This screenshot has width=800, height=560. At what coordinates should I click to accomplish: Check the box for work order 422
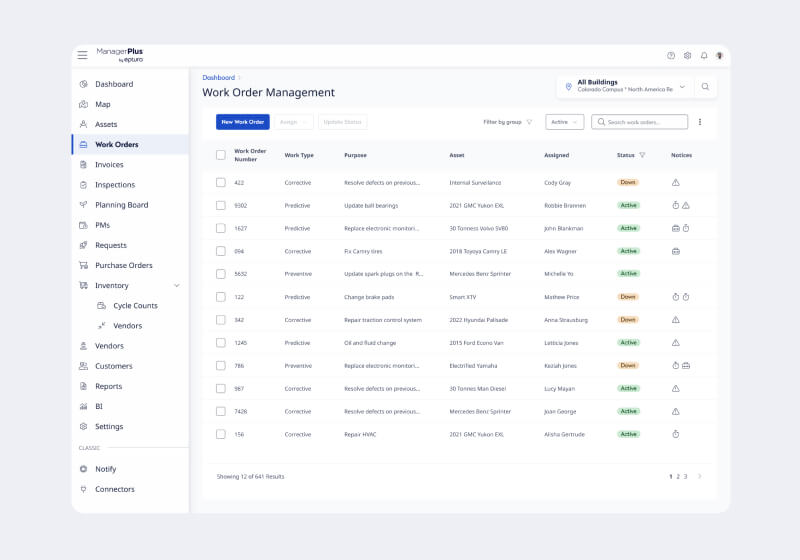(221, 183)
